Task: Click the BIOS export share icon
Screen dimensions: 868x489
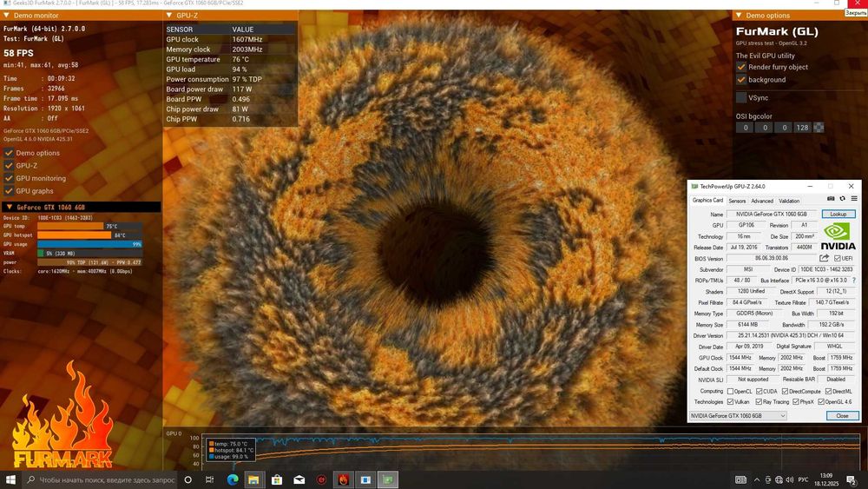Action: click(824, 258)
